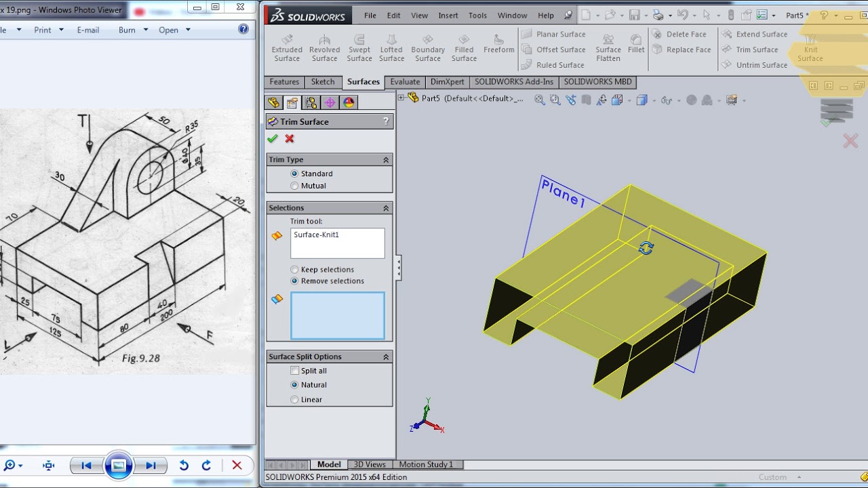The width and height of the screenshot is (868, 488).
Task: Select the Fillet tool in Surfaces ribbon
Action: coord(636,44)
